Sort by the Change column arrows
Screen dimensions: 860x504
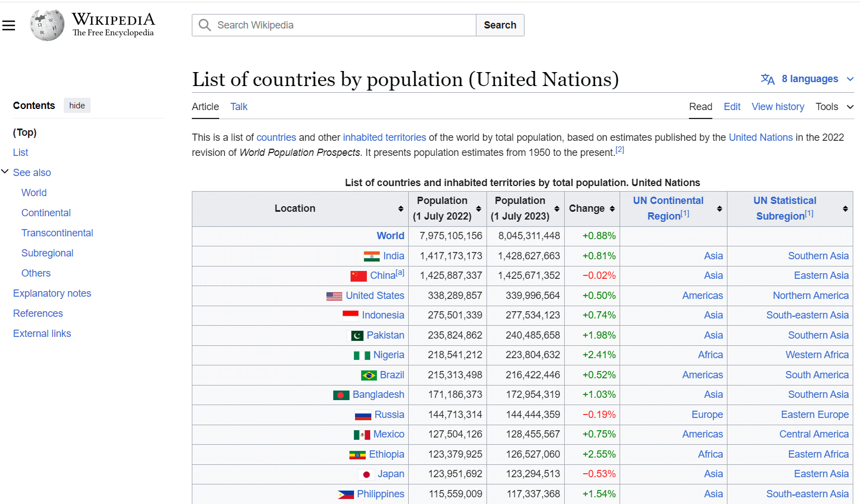coord(612,209)
